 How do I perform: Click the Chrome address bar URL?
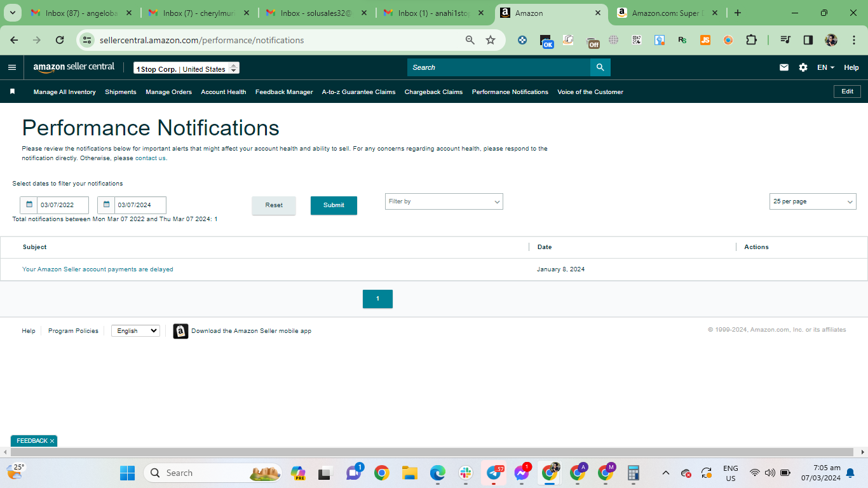pyautogui.click(x=201, y=40)
